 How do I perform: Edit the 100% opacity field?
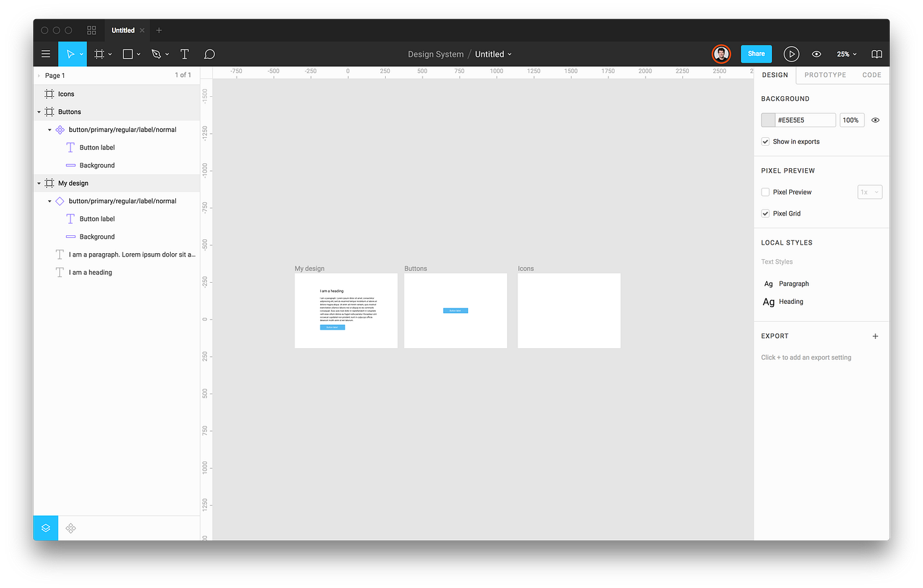click(852, 120)
